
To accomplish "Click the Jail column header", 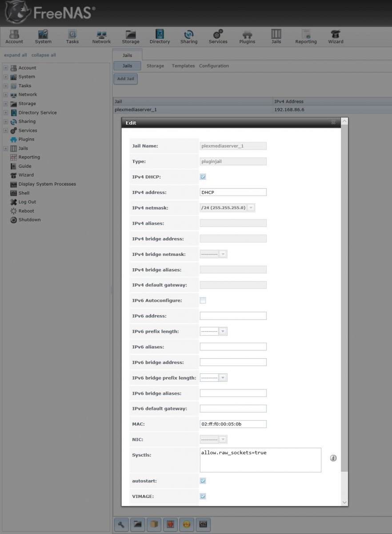I will [193, 101].
